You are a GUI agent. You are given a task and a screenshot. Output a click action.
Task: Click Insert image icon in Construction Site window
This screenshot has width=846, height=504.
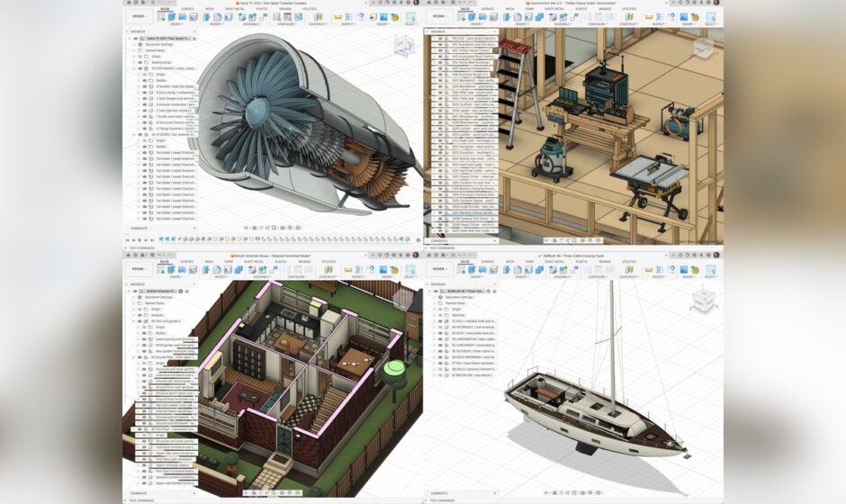[684, 17]
